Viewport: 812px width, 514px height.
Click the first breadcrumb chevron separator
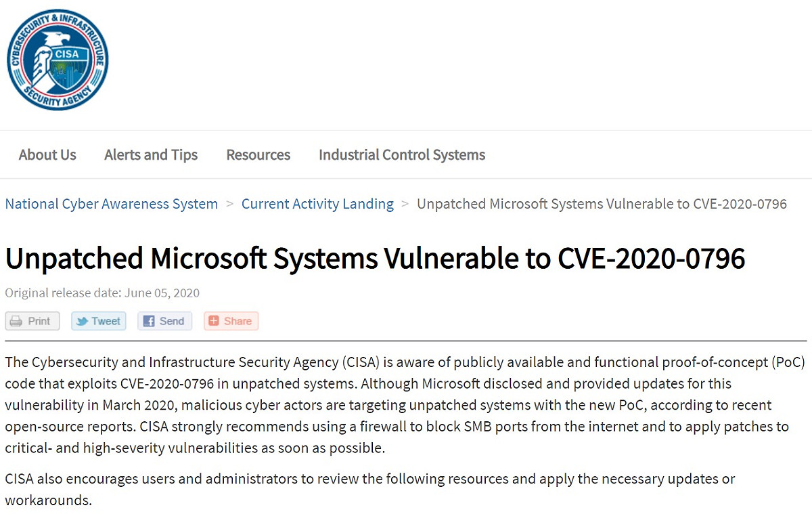coord(230,203)
